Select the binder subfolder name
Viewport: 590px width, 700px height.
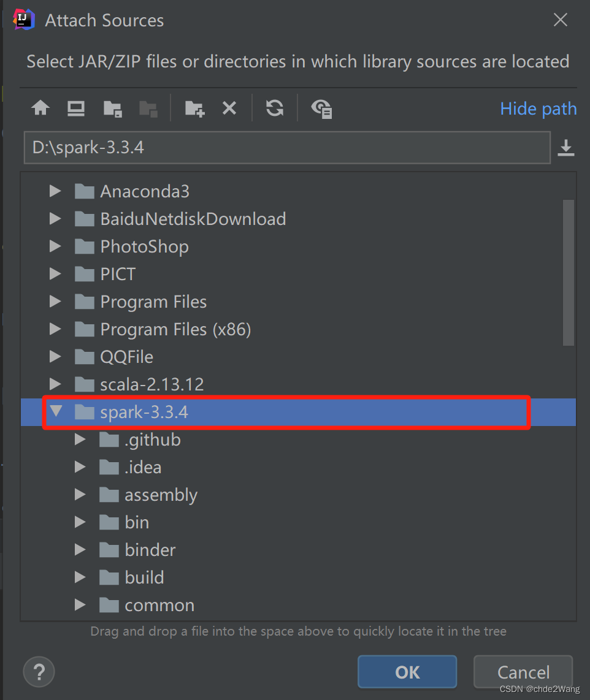(150, 550)
